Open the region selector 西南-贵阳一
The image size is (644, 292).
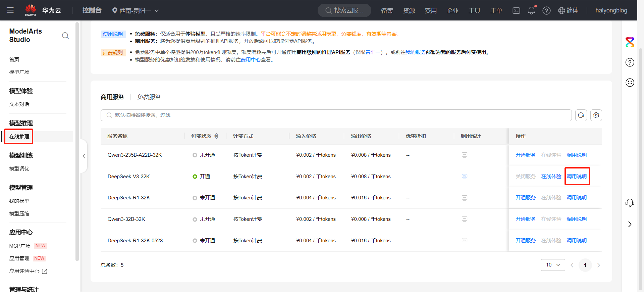tap(136, 10)
